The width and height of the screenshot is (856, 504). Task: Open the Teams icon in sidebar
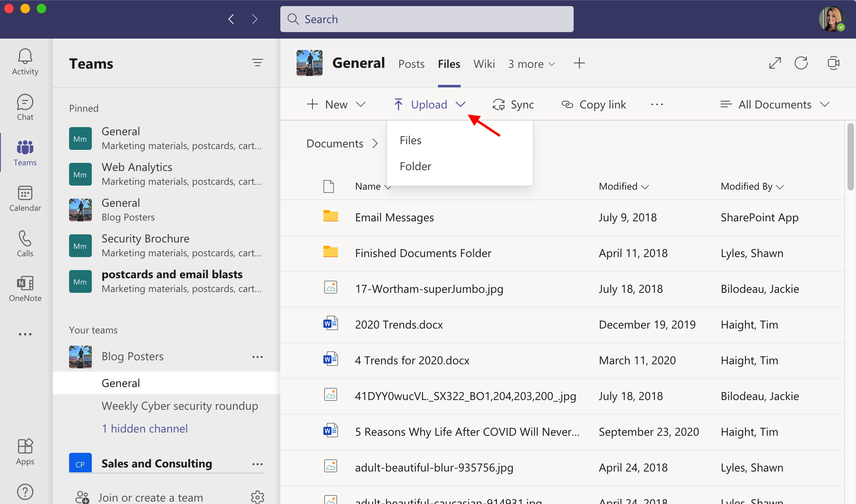click(x=25, y=152)
